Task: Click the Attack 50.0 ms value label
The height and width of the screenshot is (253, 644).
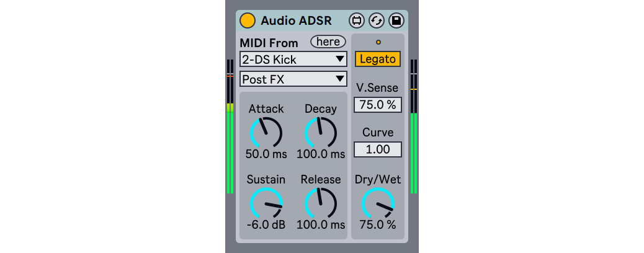Action: coord(266,154)
